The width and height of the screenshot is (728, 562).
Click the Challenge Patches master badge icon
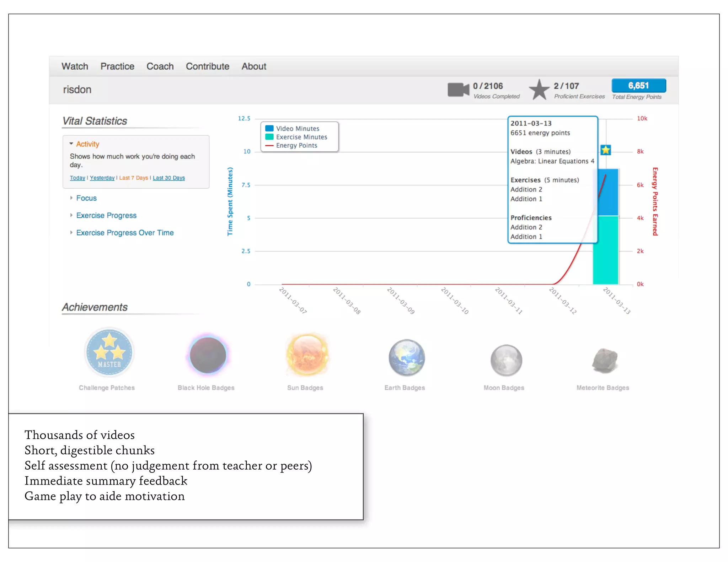click(x=109, y=352)
